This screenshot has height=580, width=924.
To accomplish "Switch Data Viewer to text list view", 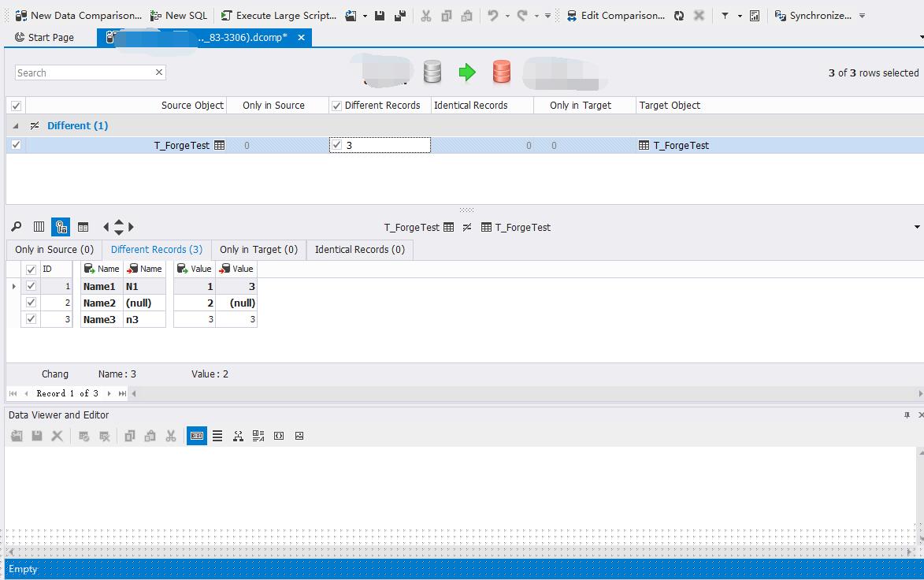I will (x=217, y=436).
